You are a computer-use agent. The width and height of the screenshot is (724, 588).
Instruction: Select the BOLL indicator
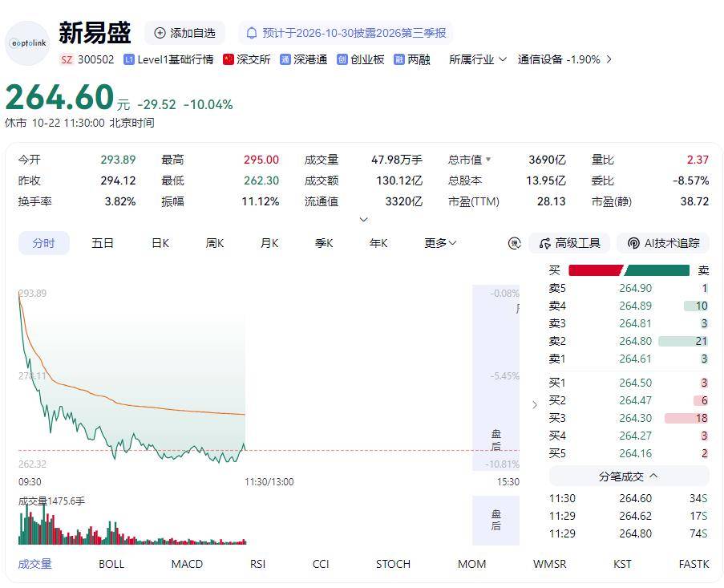coord(111,564)
